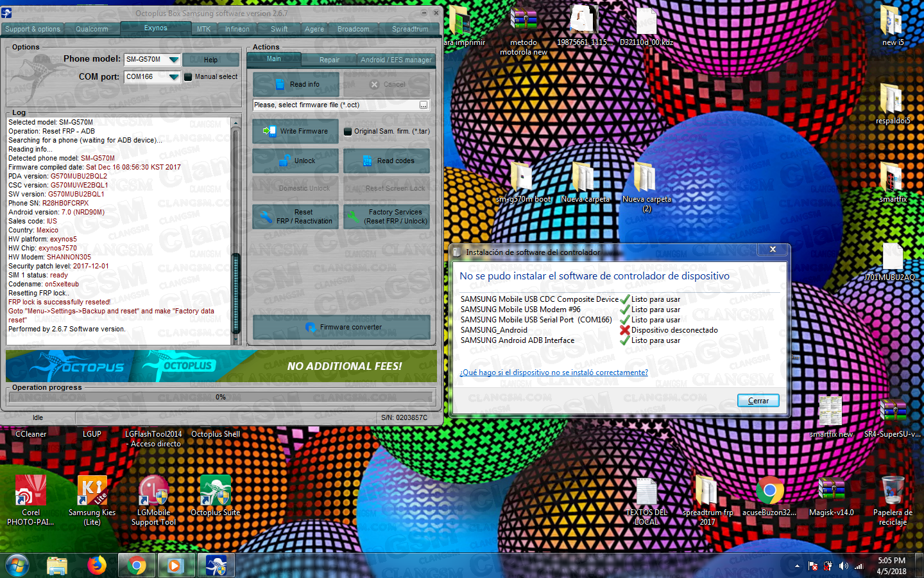Image resolution: width=924 pixels, height=578 pixels.
Task: Open the smartfix new document icon
Action: [x=831, y=417]
